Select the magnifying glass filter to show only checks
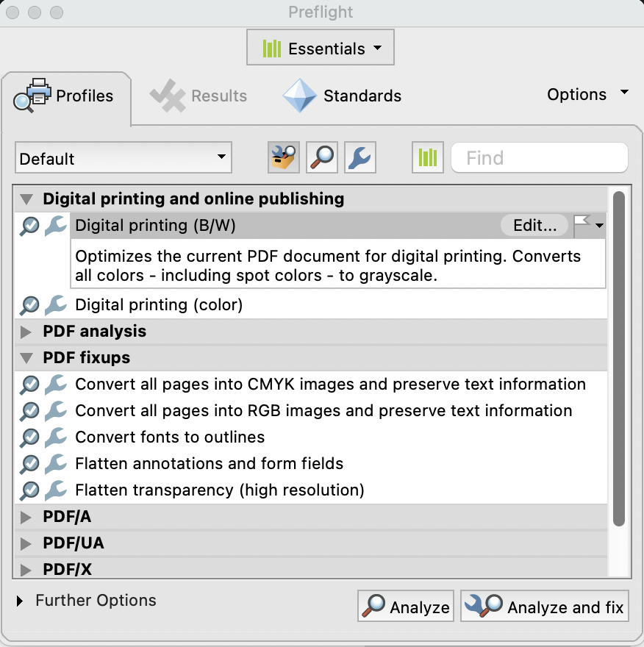 point(322,157)
